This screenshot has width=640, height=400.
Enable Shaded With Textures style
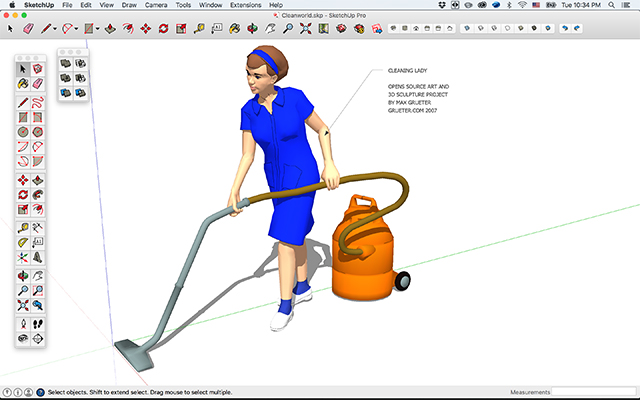[534, 28]
